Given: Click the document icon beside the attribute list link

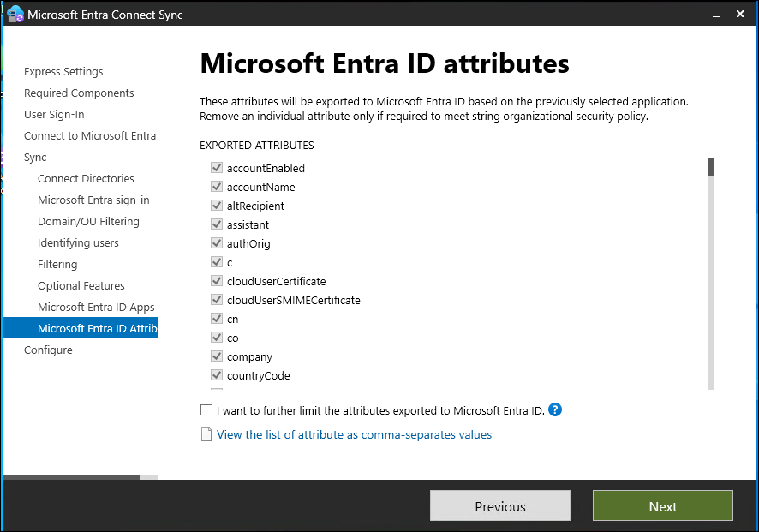Looking at the screenshot, I should pyautogui.click(x=206, y=434).
